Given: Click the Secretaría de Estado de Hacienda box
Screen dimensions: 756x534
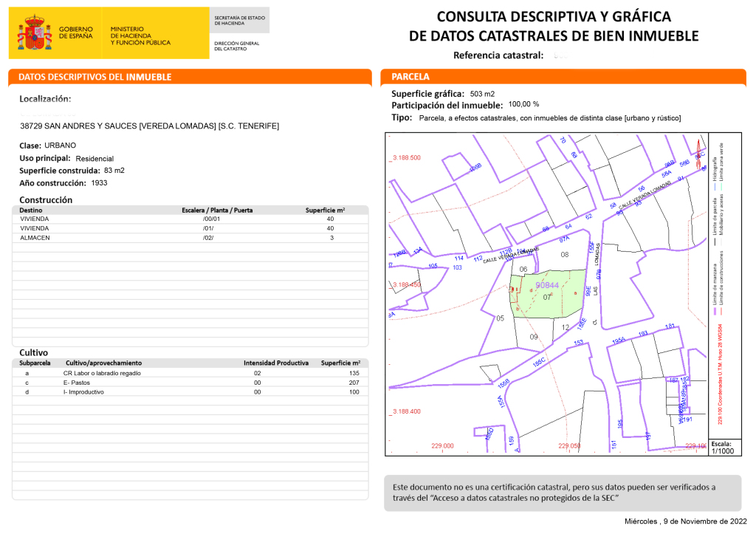Looking at the screenshot, I should coord(238,20).
